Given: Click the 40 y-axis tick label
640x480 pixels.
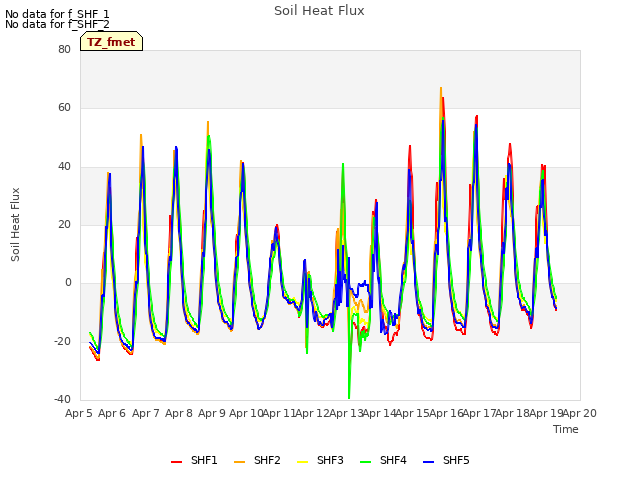Looking at the screenshot, I should pos(64,167).
